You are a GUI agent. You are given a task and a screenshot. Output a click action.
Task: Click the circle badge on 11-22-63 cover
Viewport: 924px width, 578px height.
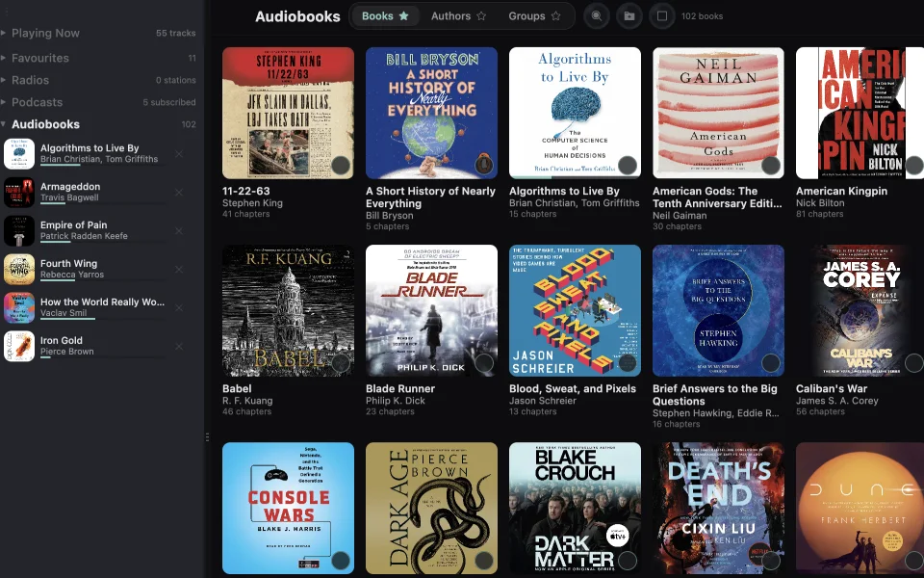tap(341, 165)
